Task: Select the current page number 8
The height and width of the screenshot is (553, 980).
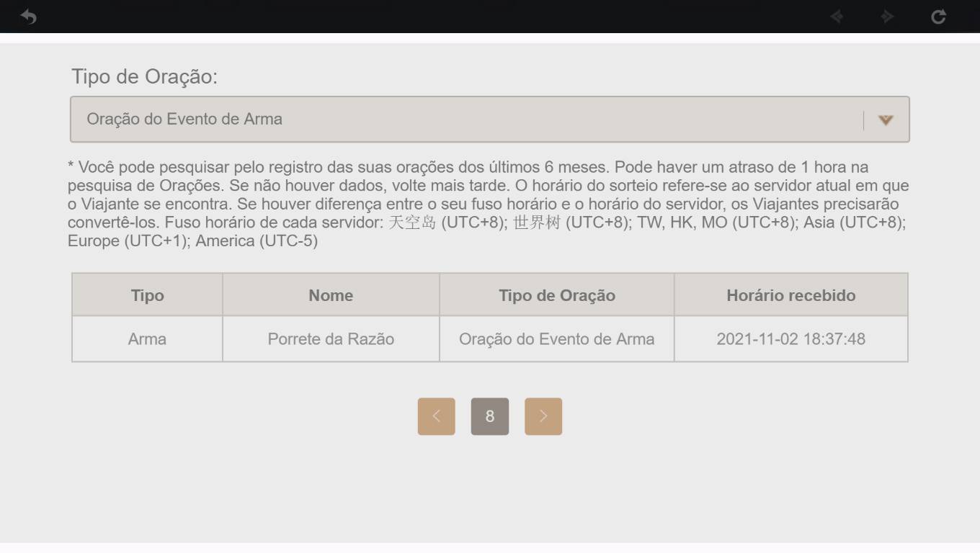Action: pos(490,416)
